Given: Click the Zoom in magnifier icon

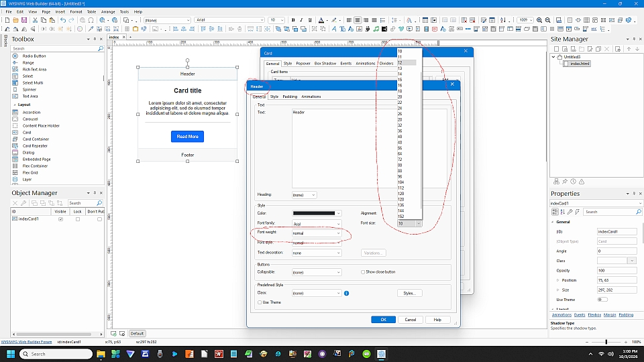Looking at the screenshot, I should tap(539, 20).
